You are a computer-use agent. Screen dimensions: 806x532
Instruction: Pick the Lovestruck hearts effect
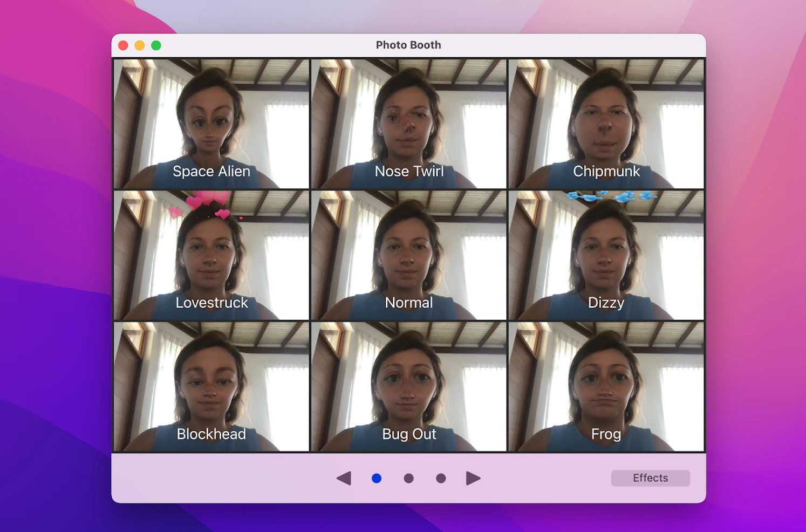point(211,255)
